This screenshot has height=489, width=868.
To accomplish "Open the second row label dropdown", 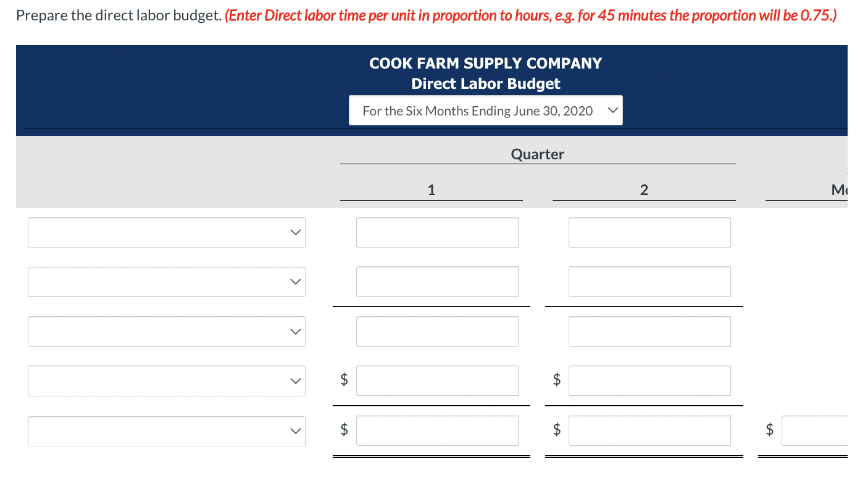I will [x=167, y=282].
